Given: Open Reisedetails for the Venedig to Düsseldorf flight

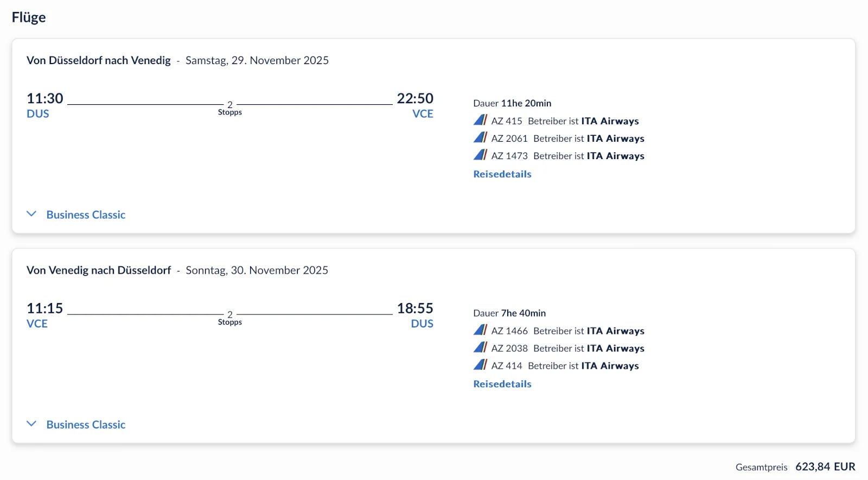Looking at the screenshot, I should pos(502,383).
